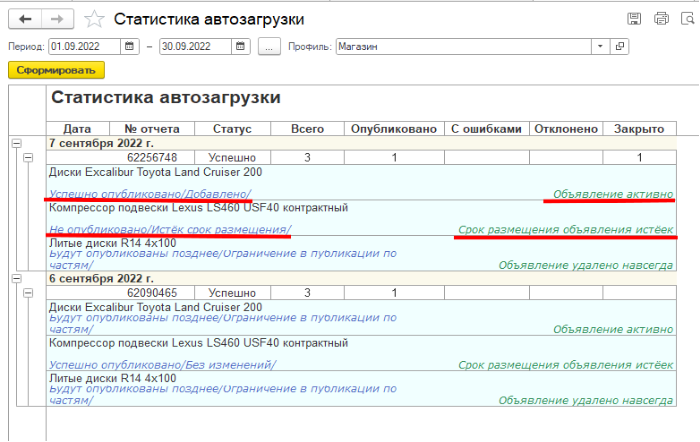Collapse the 7 сентября 2022 г. group
The image size is (700, 442).
(14, 143)
